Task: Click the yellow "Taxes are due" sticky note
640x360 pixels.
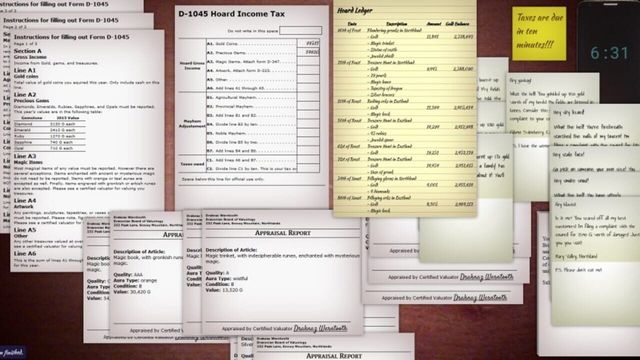Action: coord(539,33)
